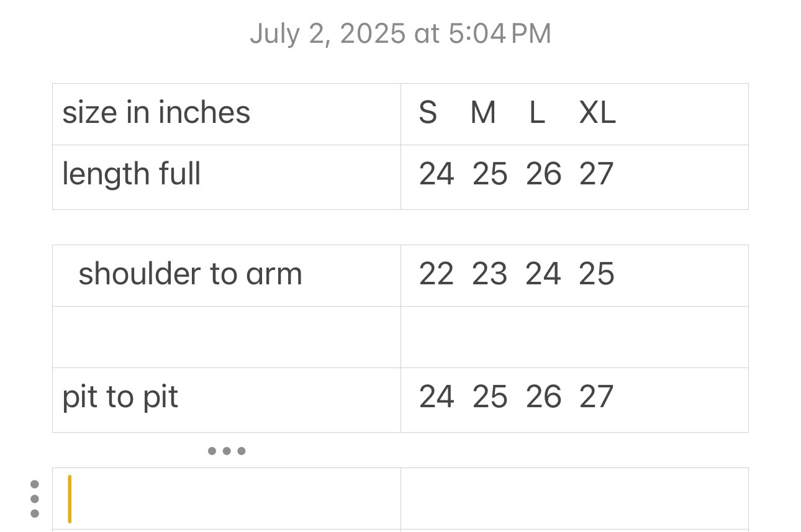Click the blank line between the two tables
The image size is (801, 532).
(400, 227)
